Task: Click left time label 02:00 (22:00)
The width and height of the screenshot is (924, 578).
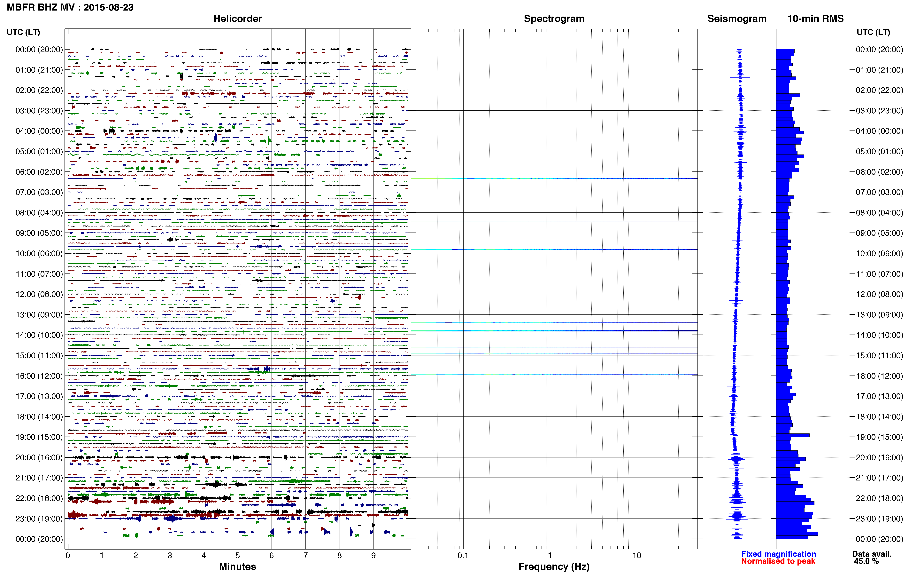Action: (39, 90)
